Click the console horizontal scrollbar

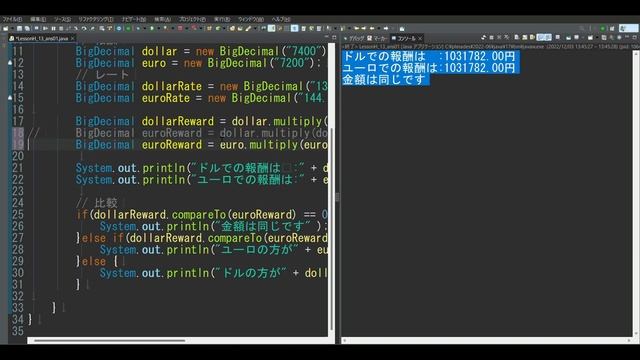click(x=487, y=340)
